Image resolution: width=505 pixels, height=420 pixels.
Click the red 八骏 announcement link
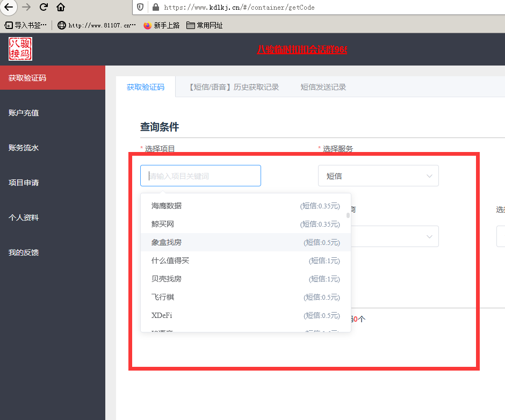301,49
